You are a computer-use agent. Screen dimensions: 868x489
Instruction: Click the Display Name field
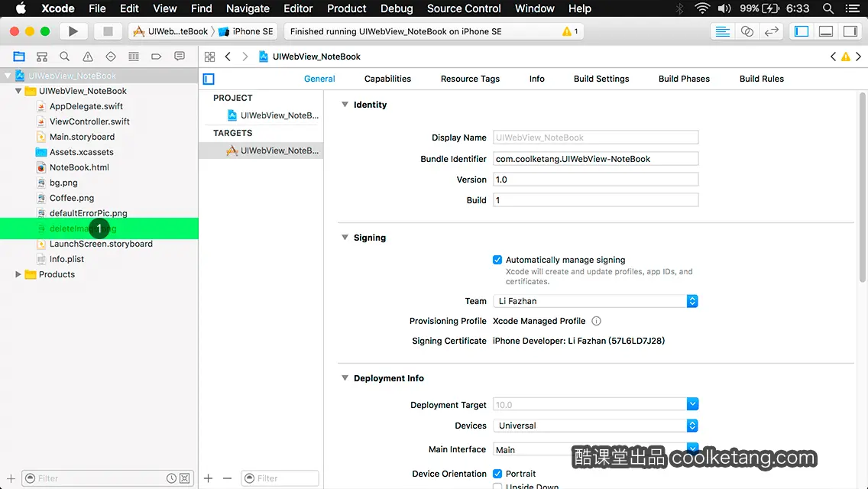click(x=596, y=138)
